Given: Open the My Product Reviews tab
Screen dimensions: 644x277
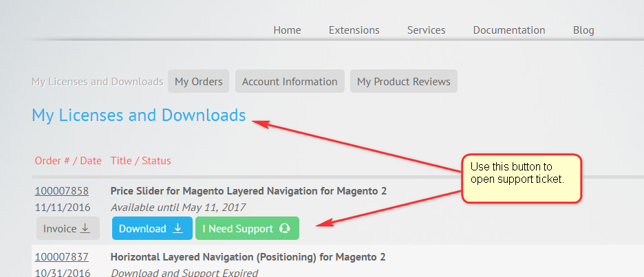Looking at the screenshot, I should point(404,81).
